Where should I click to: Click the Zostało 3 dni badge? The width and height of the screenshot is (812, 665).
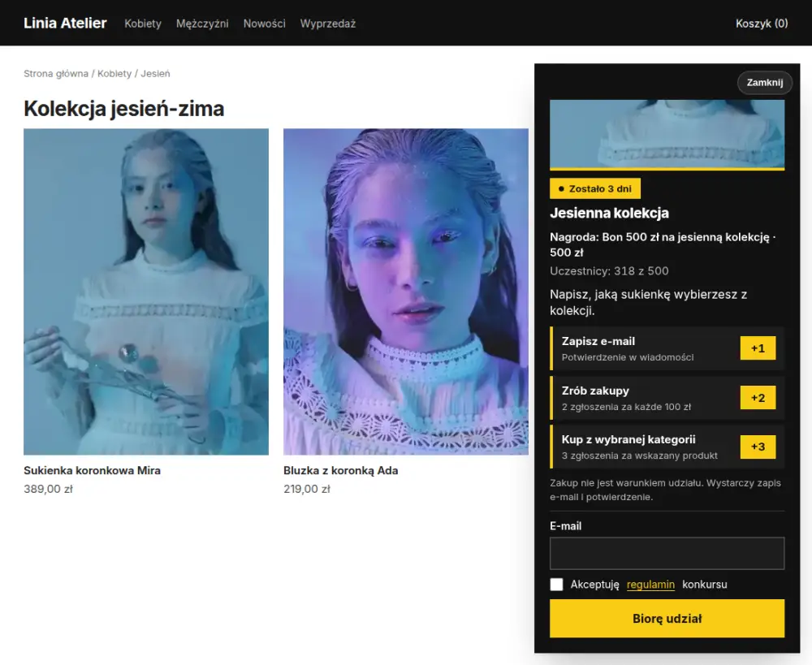click(595, 188)
